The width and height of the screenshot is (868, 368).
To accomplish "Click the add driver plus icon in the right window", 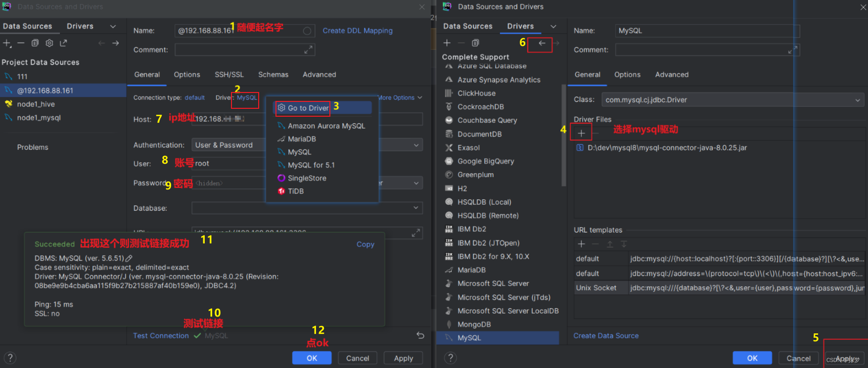I will pyautogui.click(x=447, y=43).
